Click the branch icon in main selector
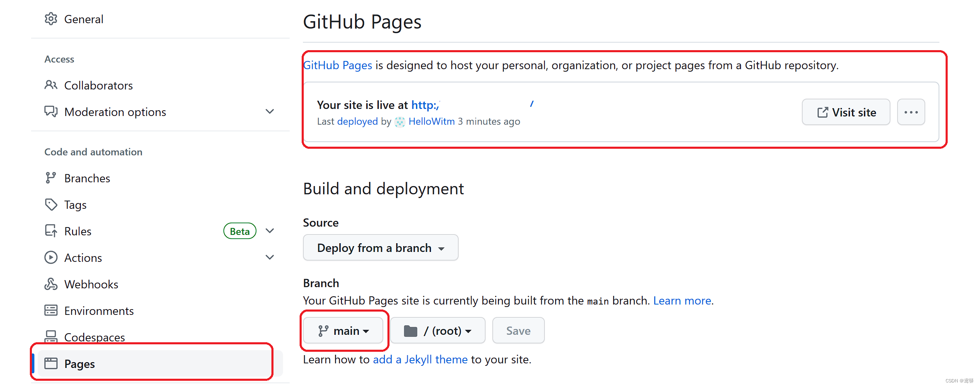Viewport: 980px width, 387px height. (x=323, y=331)
